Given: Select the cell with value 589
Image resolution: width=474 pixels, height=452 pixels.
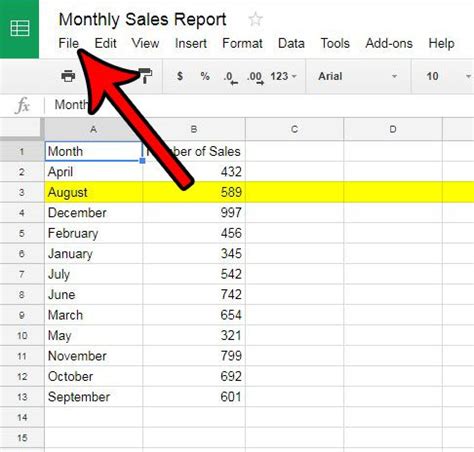Looking at the screenshot, I should (194, 192).
